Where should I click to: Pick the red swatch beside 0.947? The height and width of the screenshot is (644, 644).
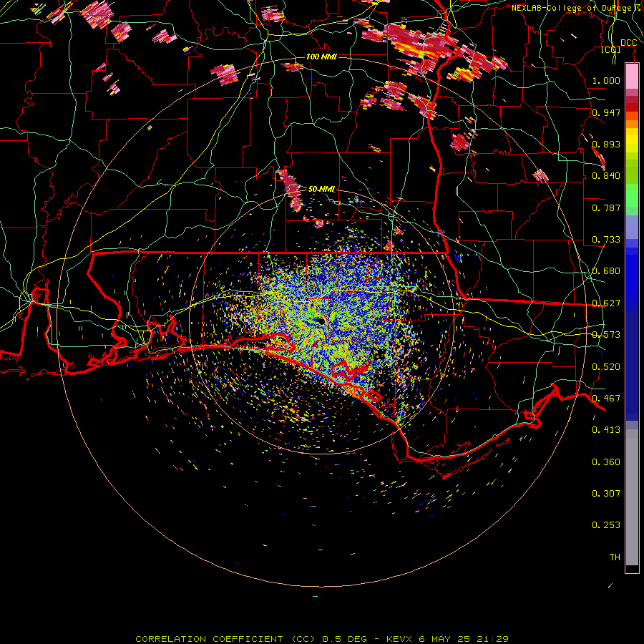[632, 107]
